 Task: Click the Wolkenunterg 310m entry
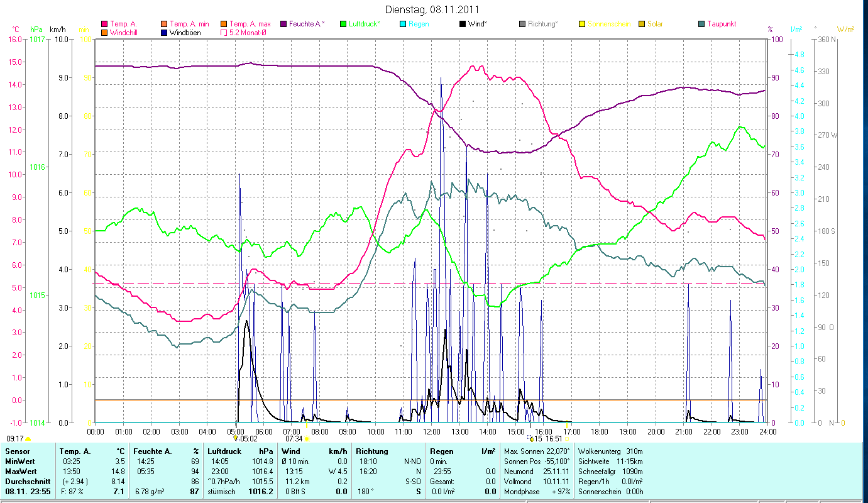pyautogui.click(x=610, y=451)
